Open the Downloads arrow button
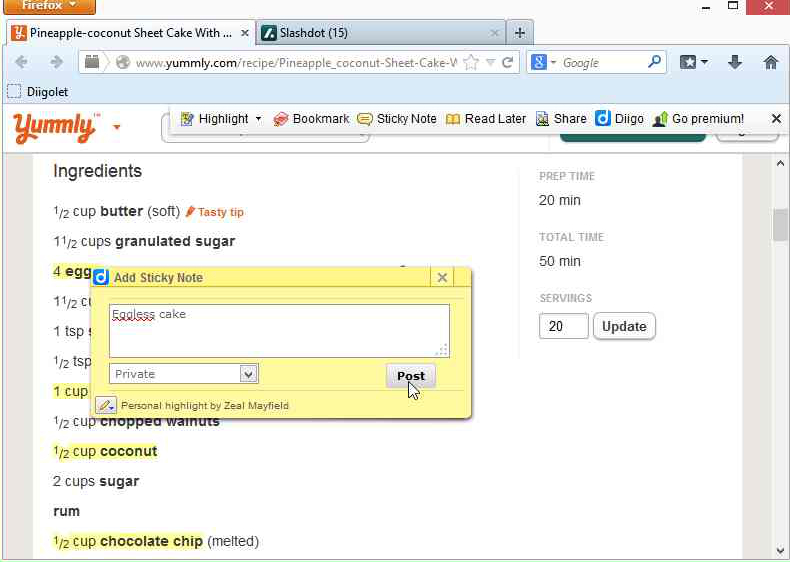Viewport: 790px width, 562px height. [735, 63]
